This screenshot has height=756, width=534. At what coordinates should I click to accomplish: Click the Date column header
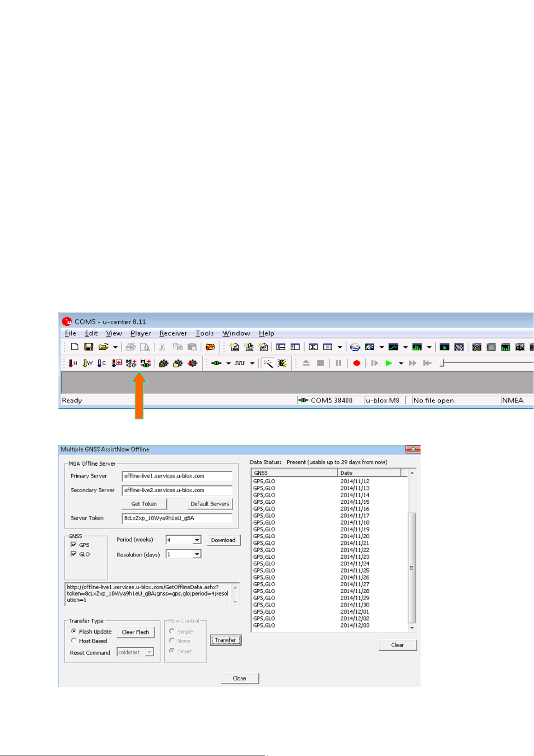[369, 472]
